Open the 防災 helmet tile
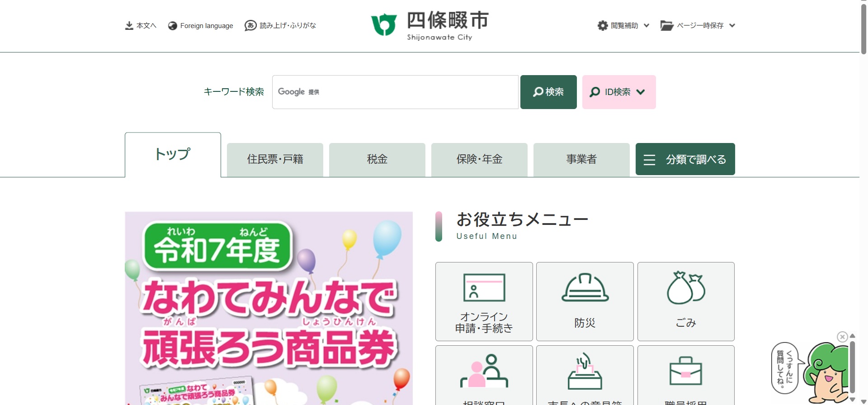This screenshot has height=405, width=868. click(x=585, y=301)
